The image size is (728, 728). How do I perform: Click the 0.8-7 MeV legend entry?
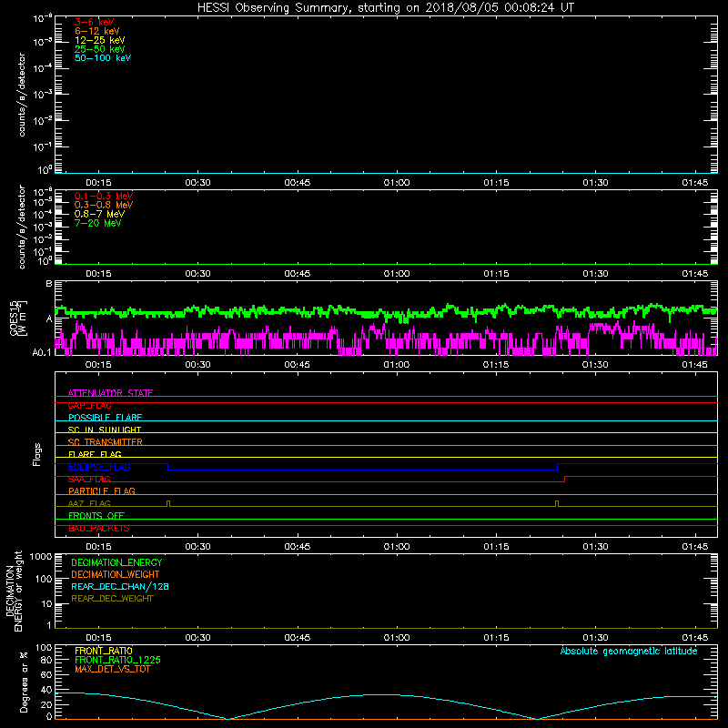tap(99, 214)
